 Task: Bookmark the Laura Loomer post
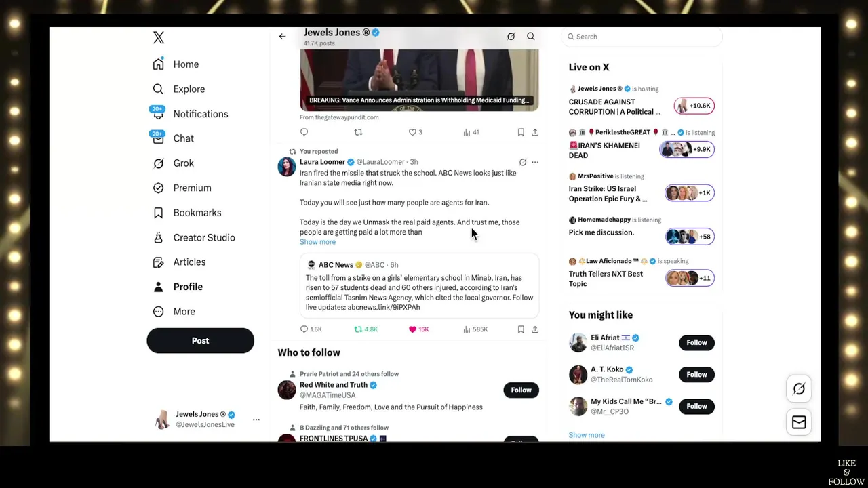coord(521,329)
